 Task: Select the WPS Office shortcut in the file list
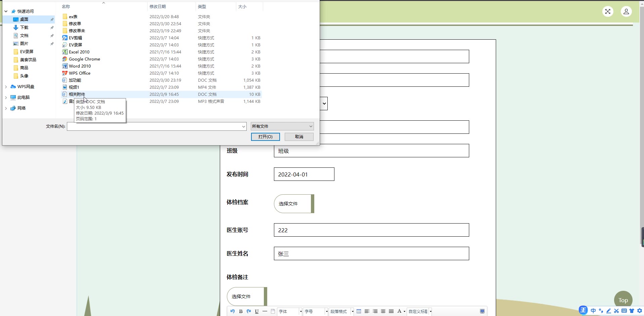pos(161,73)
